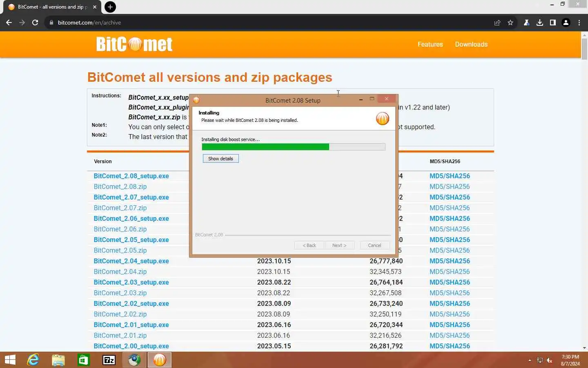Open Chrome three-dot menu
The height and width of the screenshot is (368, 588).
click(x=579, y=22)
